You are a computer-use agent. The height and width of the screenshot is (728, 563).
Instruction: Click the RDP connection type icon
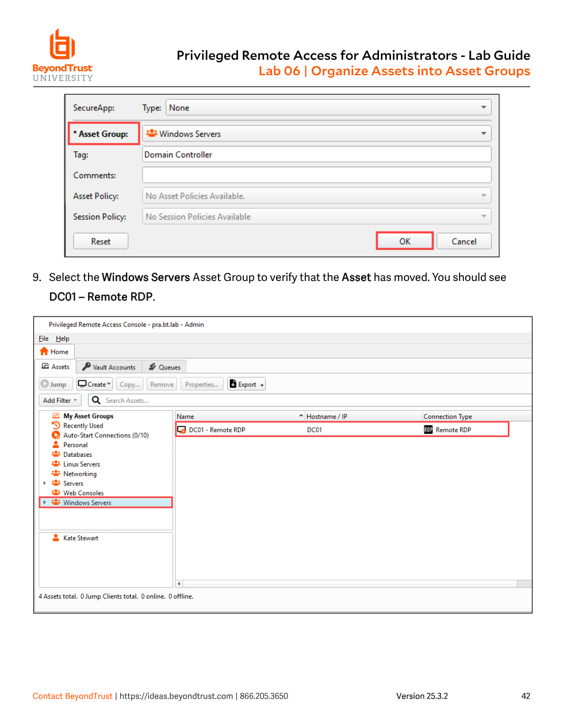(428, 430)
